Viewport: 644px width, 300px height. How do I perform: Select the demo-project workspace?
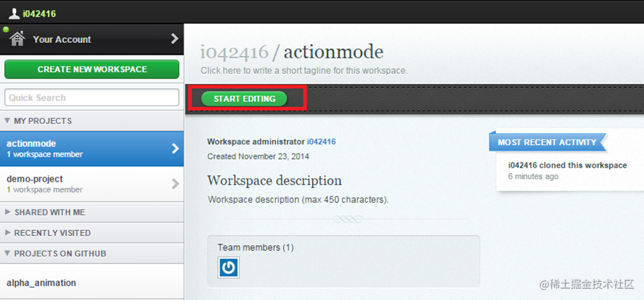click(x=92, y=184)
